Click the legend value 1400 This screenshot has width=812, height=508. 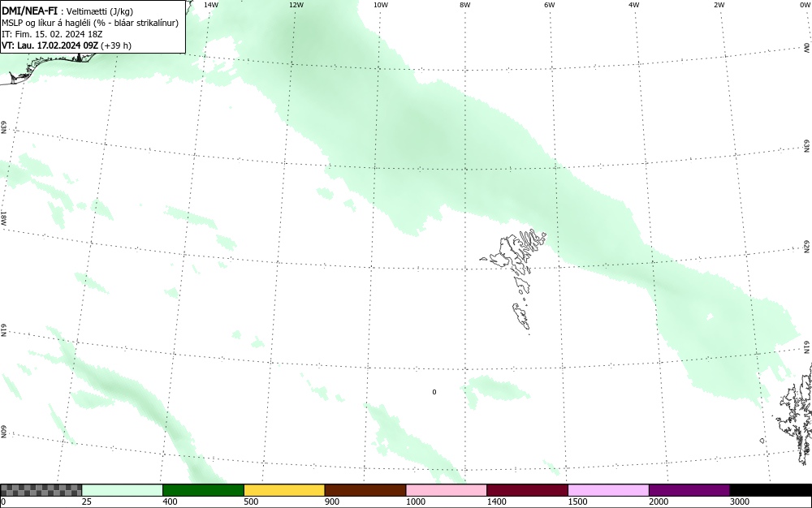coord(497,502)
